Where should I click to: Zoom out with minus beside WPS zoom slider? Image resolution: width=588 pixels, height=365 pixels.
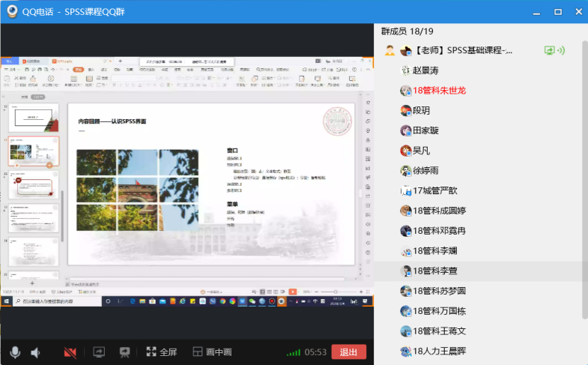317,292
